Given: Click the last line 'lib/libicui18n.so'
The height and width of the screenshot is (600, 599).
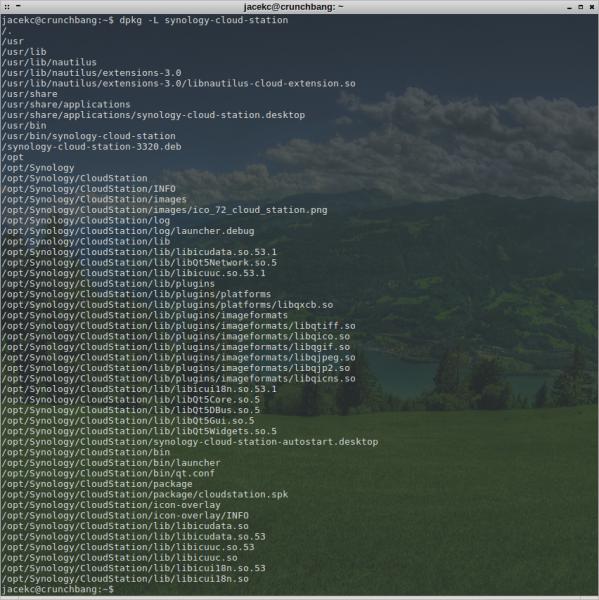Looking at the screenshot, I should pyautogui.click(x=125, y=579).
